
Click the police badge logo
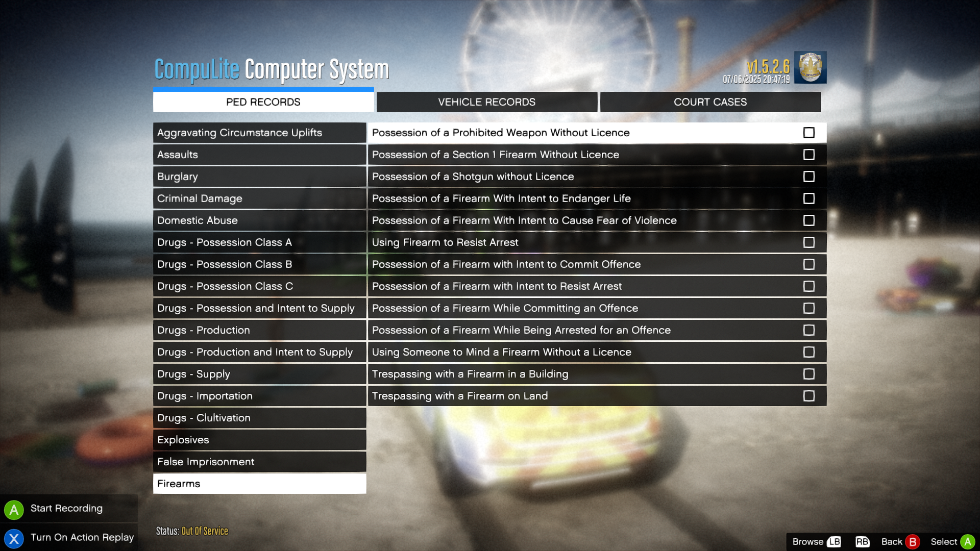click(x=810, y=67)
